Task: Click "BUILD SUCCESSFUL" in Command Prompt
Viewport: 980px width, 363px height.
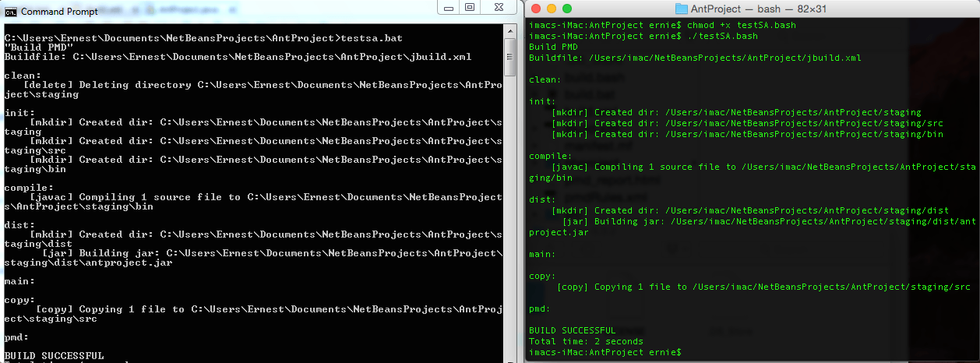Action: tap(54, 356)
